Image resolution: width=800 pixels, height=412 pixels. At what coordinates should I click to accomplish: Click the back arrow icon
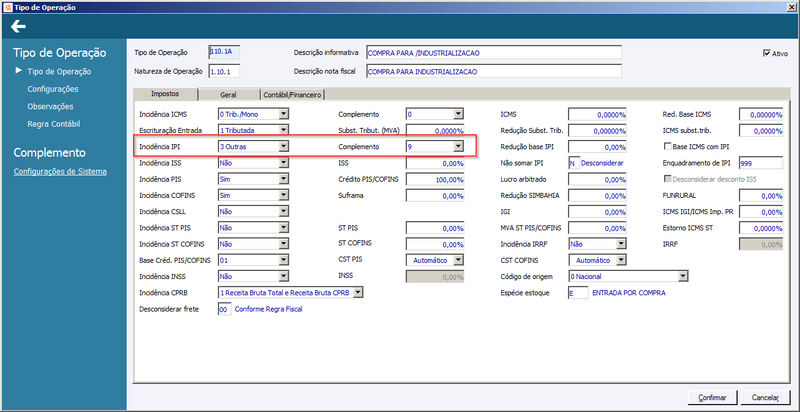click(x=18, y=26)
